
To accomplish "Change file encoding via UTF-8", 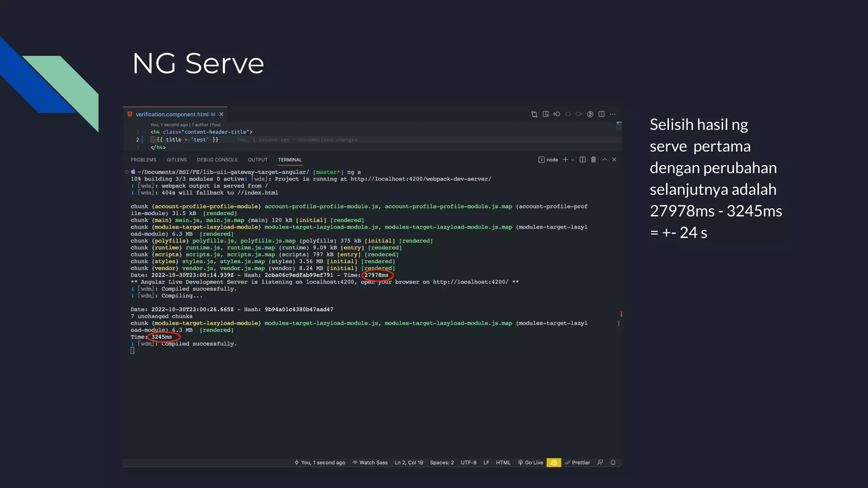I will (468, 463).
